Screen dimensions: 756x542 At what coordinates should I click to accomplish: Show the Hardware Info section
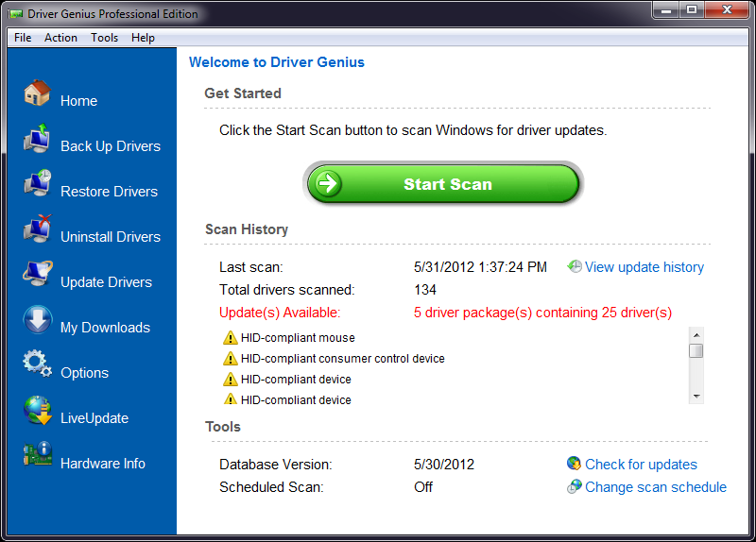[103, 464]
